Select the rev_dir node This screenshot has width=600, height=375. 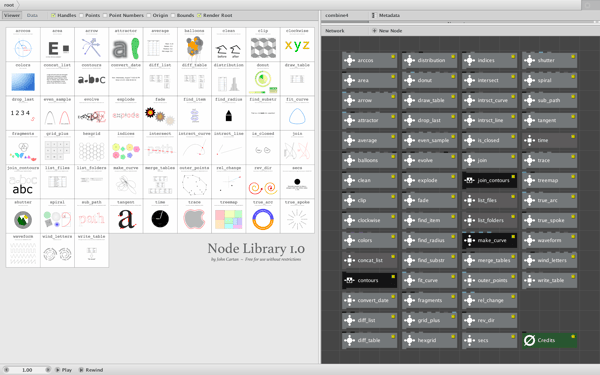pyautogui.click(x=489, y=320)
